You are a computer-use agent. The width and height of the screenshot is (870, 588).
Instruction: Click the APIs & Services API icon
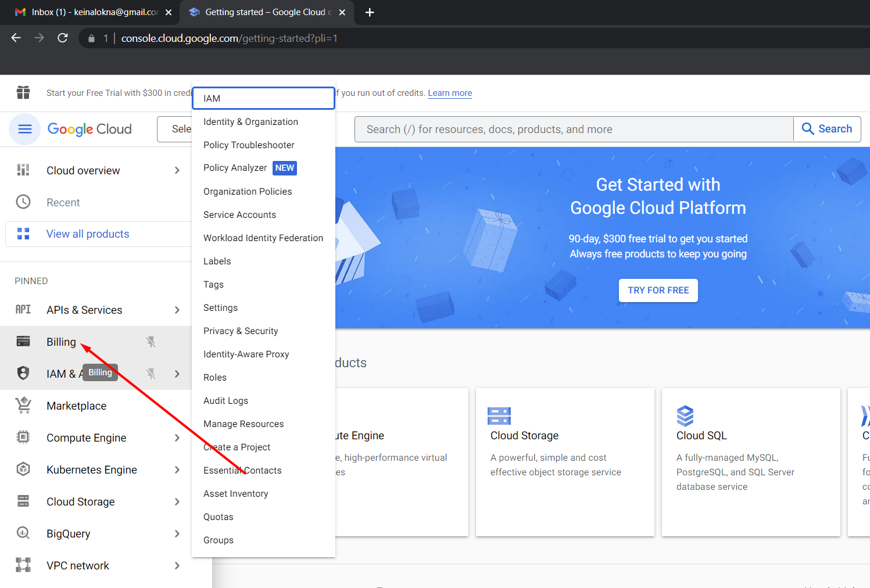(23, 309)
